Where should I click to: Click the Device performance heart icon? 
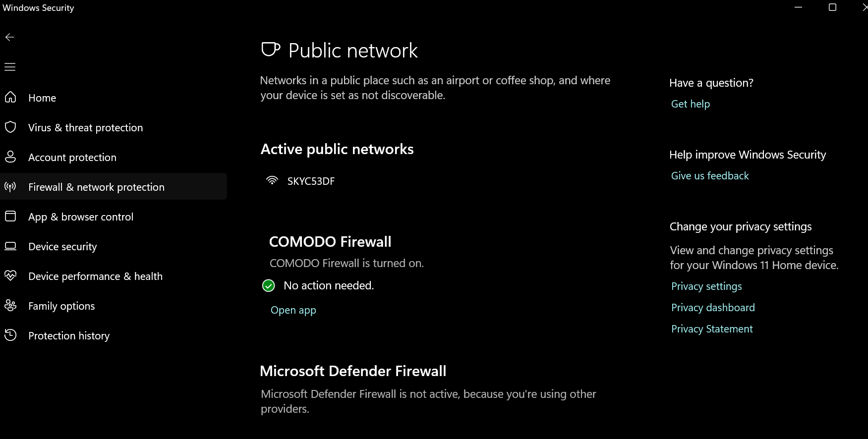tap(10, 275)
